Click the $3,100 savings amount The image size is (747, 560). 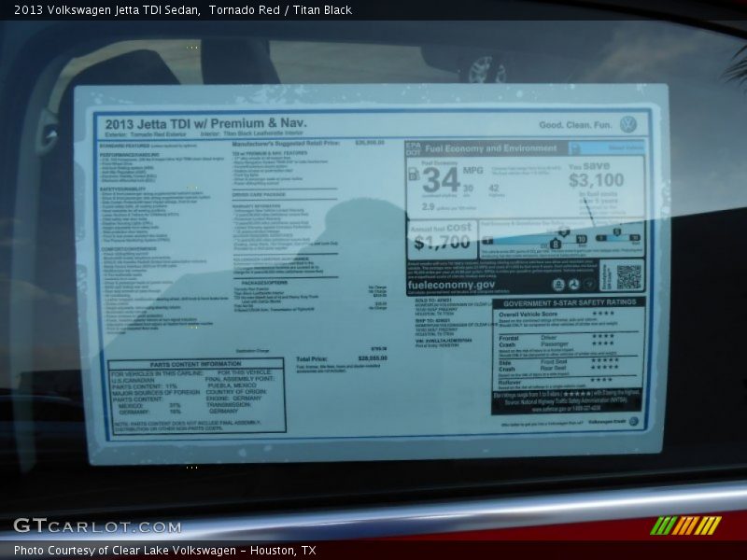(x=596, y=180)
